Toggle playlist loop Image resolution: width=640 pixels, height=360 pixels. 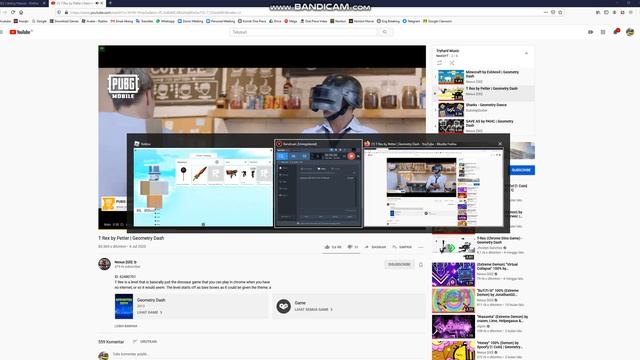point(440,63)
